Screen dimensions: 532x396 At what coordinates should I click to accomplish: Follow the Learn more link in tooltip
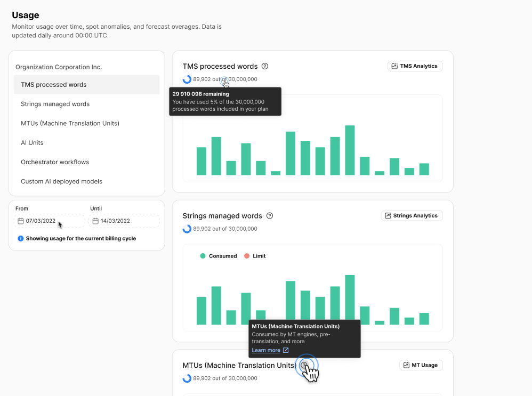coord(266,350)
